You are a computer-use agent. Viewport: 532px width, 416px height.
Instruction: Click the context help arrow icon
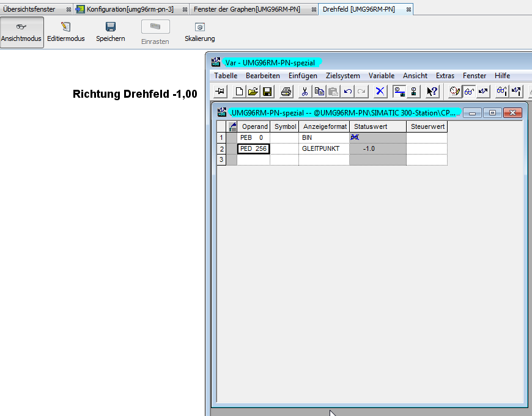432,92
